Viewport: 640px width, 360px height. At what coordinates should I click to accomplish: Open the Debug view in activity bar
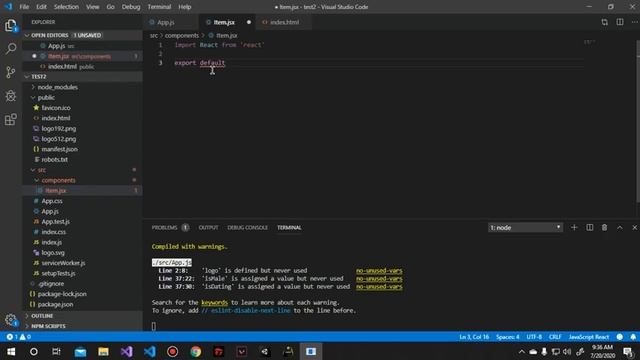(11, 96)
